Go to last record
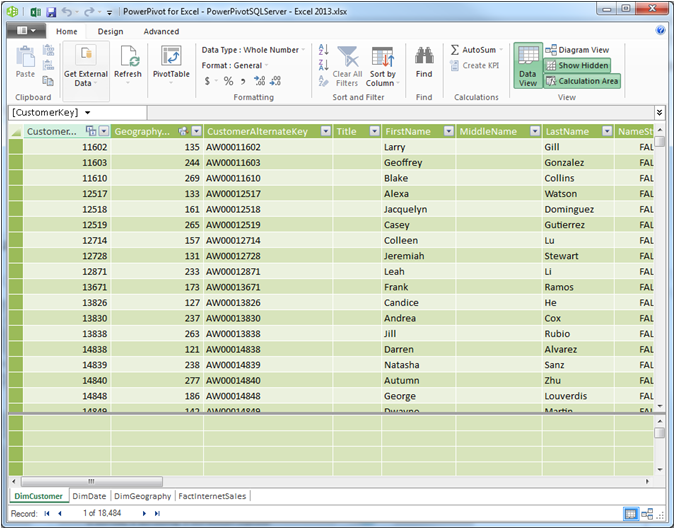The height and width of the screenshot is (529, 675). [x=157, y=514]
